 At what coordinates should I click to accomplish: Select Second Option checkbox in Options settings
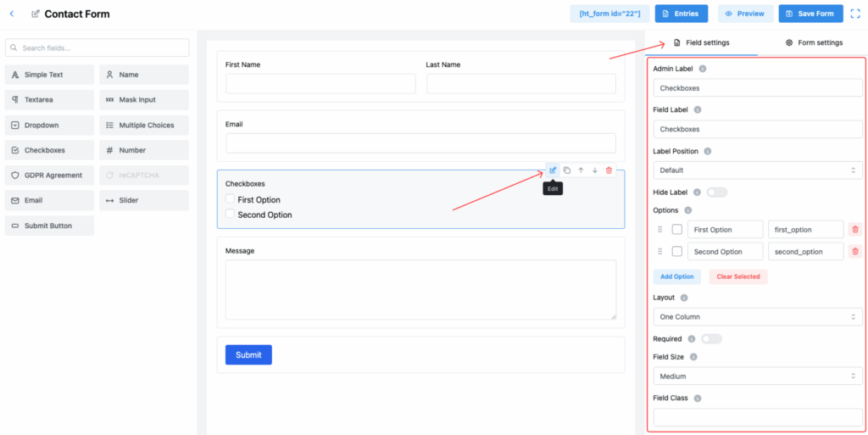677,251
